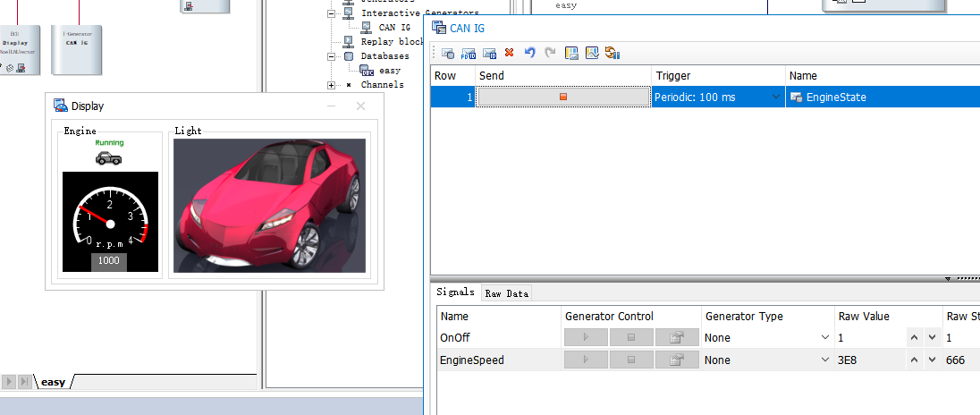
Task: Click the add CAN FD frame icon
Action: (469, 53)
